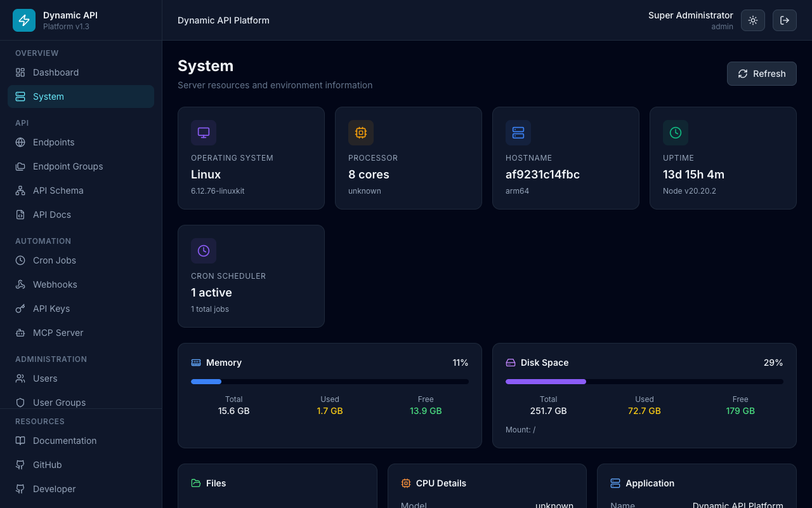Viewport: 812px width, 508px height.
Task: Click the Developer icon in Resources
Action: tap(20, 489)
